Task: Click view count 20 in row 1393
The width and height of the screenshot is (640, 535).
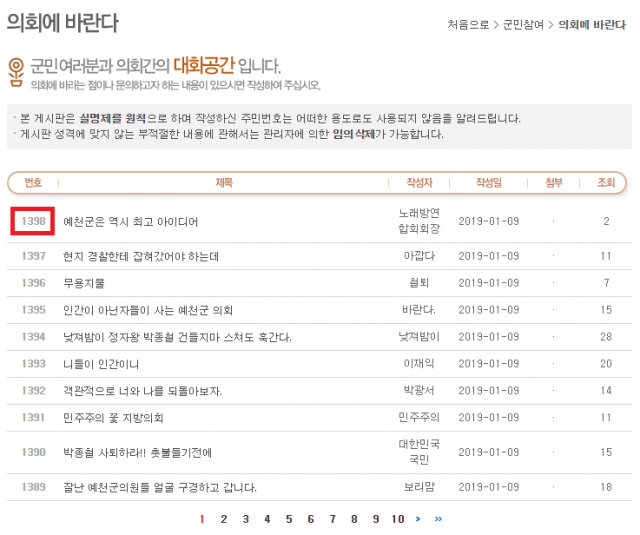Action: (606, 364)
